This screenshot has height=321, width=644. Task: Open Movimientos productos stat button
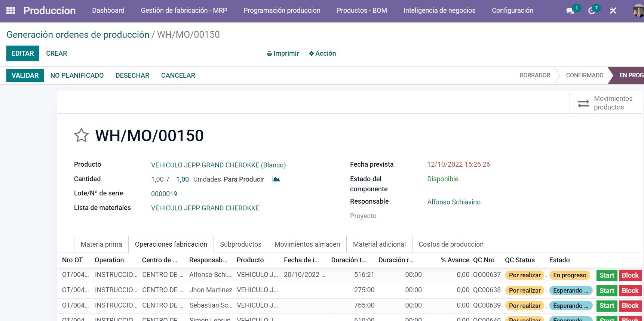pyautogui.click(x=606, y=103)
